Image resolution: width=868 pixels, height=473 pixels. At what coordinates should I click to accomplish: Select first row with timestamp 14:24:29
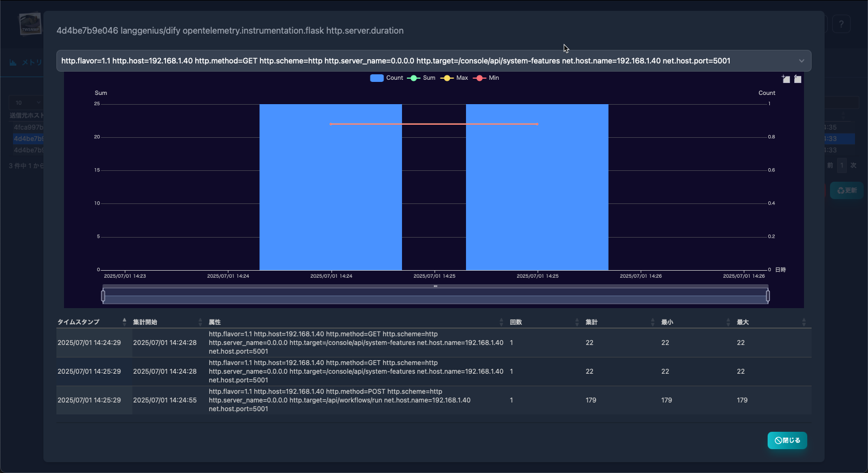tap(433, 343)
